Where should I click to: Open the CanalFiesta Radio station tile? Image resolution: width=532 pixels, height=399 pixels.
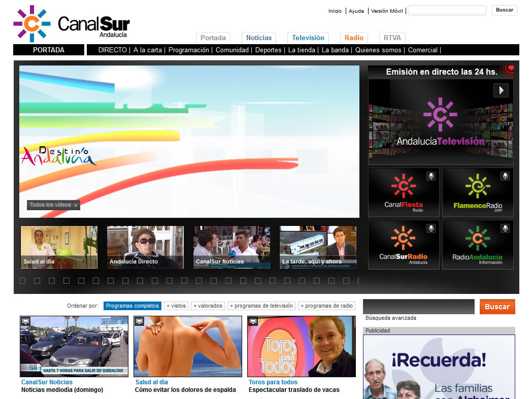[404, 192]
